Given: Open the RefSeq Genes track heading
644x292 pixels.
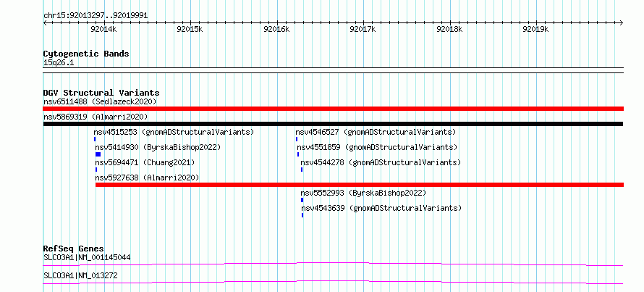Looking at the screenshot, I should pos(74,249).
